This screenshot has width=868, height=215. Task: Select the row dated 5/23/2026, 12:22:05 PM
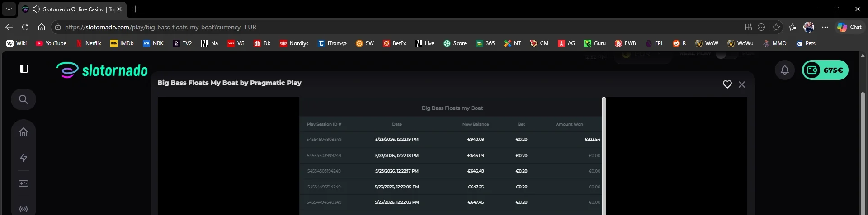click(x=451, y=187)
